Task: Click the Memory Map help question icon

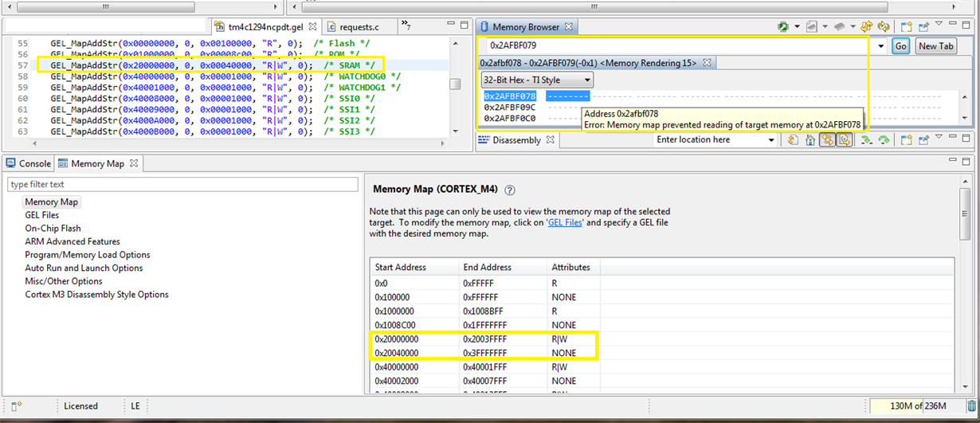Action: coord(510,190)
